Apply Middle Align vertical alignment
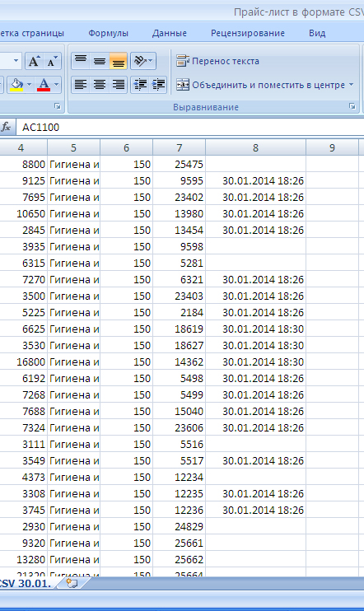 [x=100, y=61]
